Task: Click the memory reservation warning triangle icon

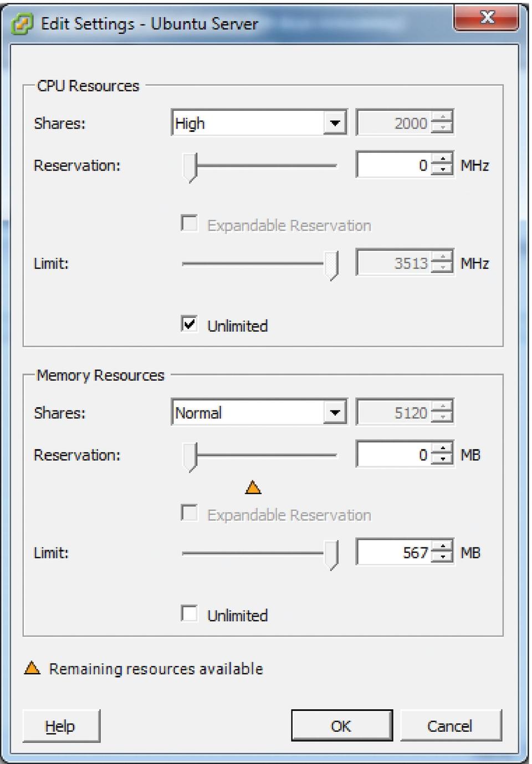Action: (253, 488)
